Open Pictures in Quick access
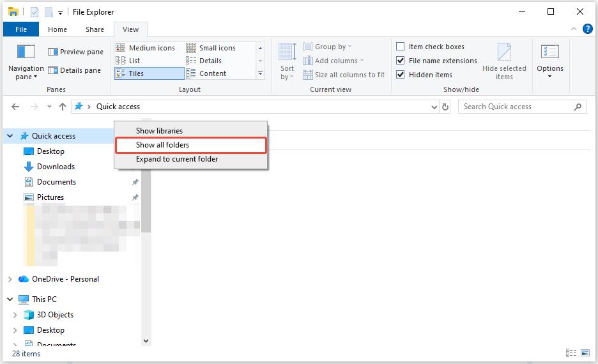Screen dimensions: 598x364 (50, 197)
